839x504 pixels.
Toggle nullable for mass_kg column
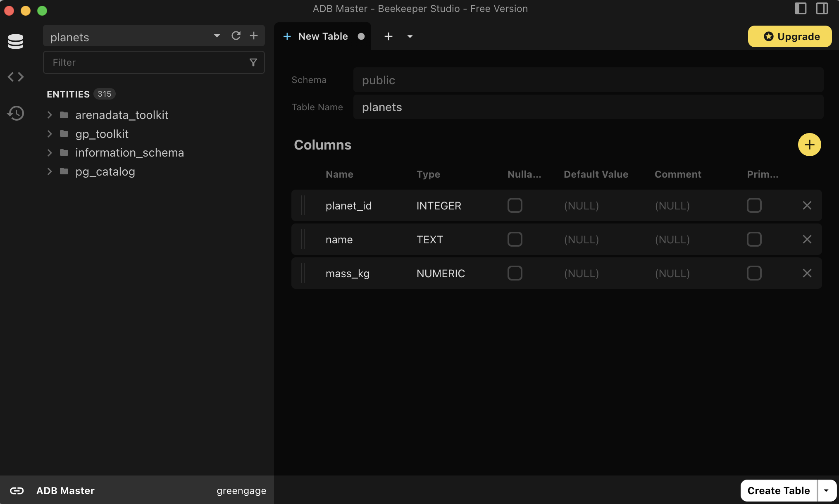(515, 273)
